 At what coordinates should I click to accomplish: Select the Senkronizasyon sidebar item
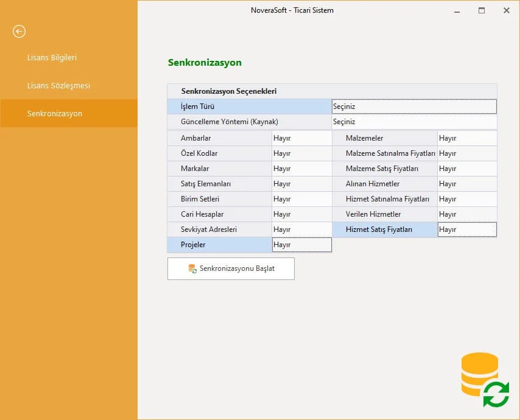55,114
